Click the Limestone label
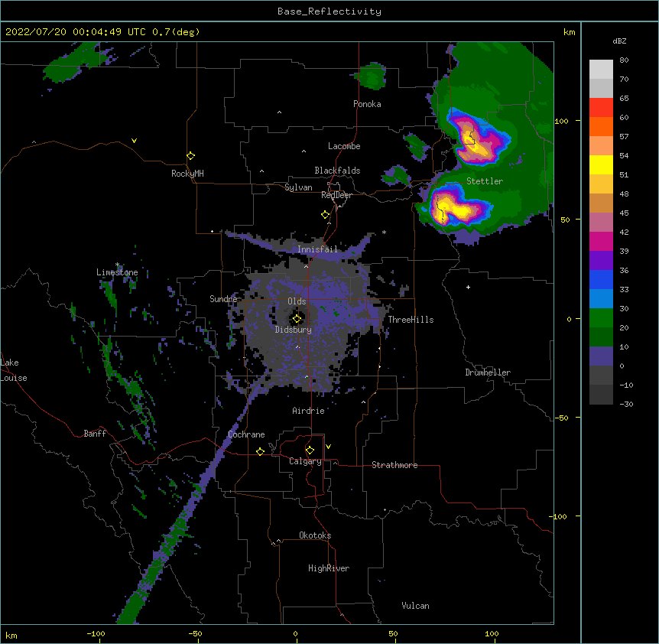The image size is (659, 644). [x=117, y=272]
